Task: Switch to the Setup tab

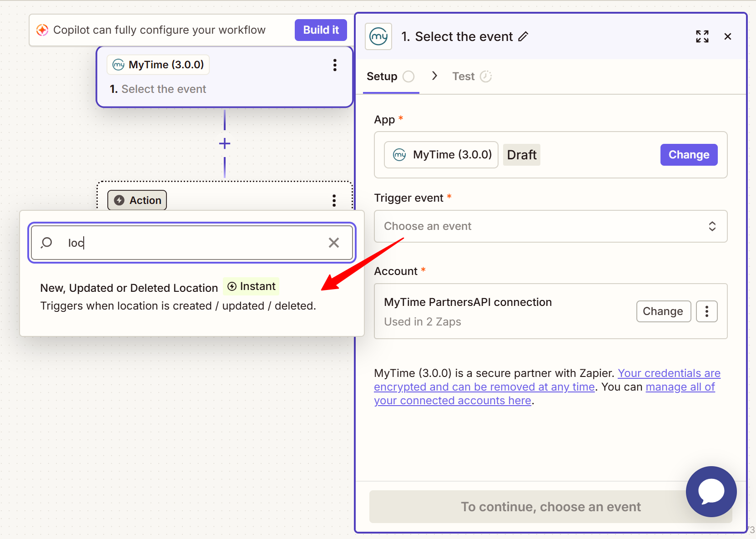Action: pos(391,76)
